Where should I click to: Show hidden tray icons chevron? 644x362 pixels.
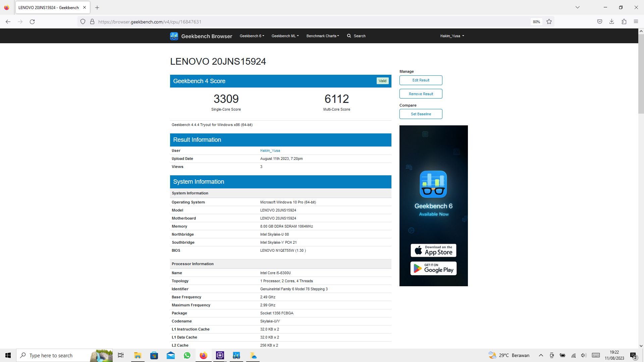pyautogui.click(x=541, y=355)
